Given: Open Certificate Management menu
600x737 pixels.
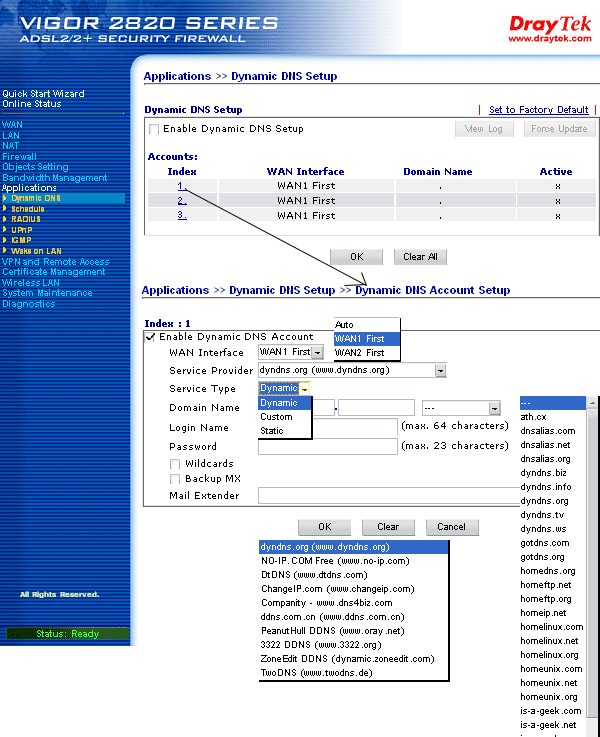Looking at the screenshot, I should pyautogui.click(x=54, y=272).
